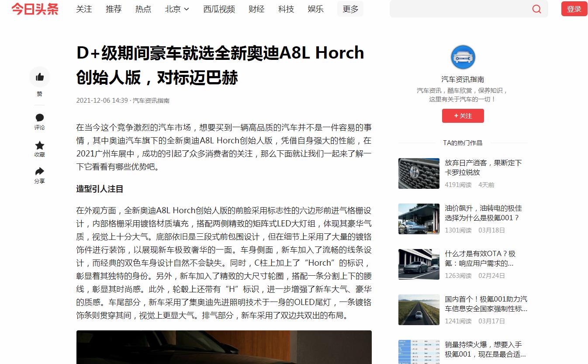
Task: Select the 科技 channel
Action: click(286, 9)
